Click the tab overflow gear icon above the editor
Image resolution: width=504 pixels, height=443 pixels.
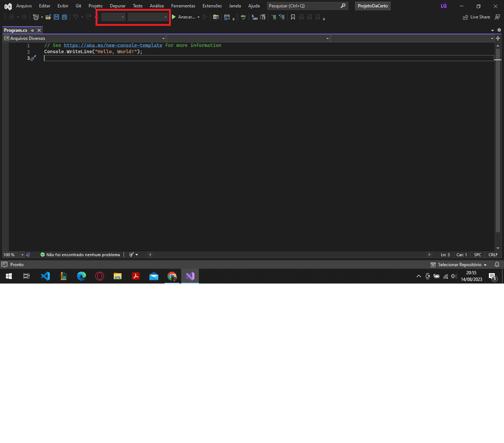click(499, 30)
